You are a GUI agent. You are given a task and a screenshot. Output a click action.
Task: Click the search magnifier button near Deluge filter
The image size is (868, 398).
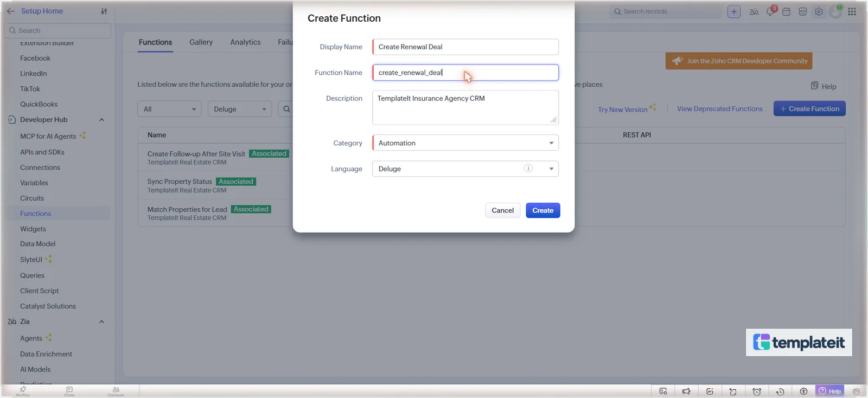point(286,109)
